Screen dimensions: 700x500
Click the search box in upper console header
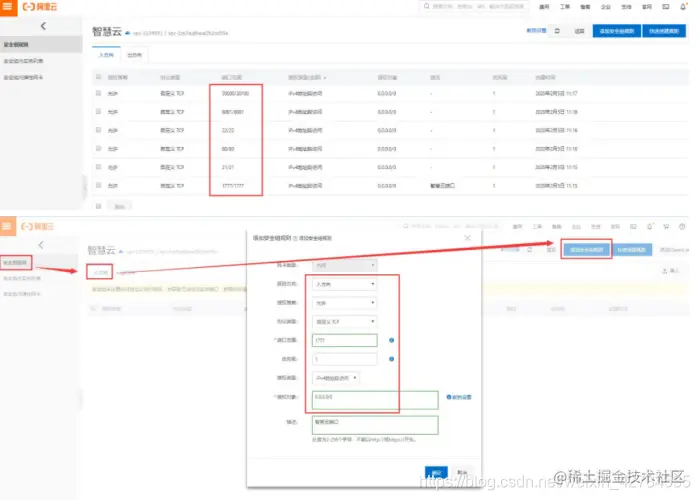[x=473, y=6]
